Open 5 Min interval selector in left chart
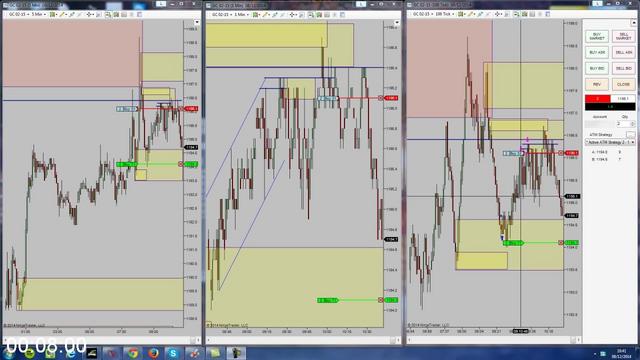The height and width of the screenshot is (360, 640). click(x=38, y=14)
